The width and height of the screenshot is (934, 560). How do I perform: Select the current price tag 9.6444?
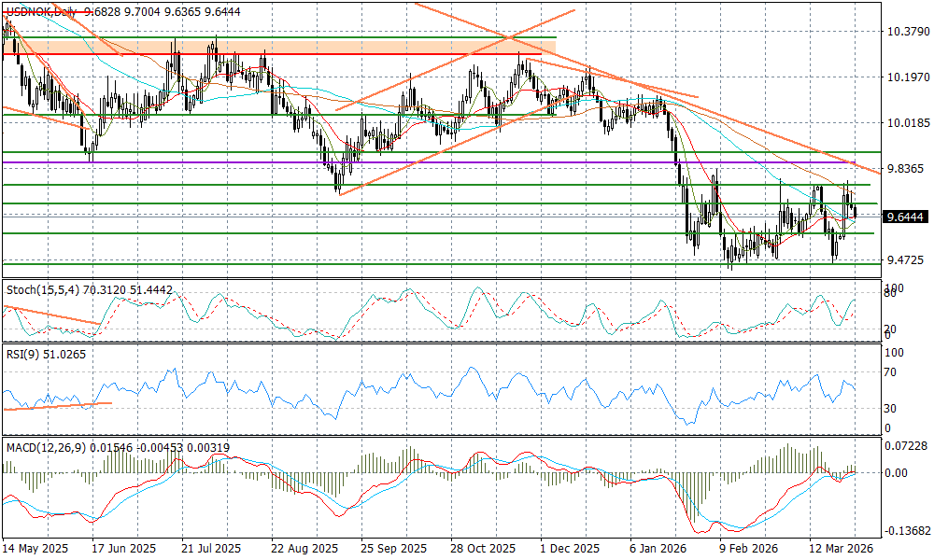pyautogui.click(x=905, y=217)
